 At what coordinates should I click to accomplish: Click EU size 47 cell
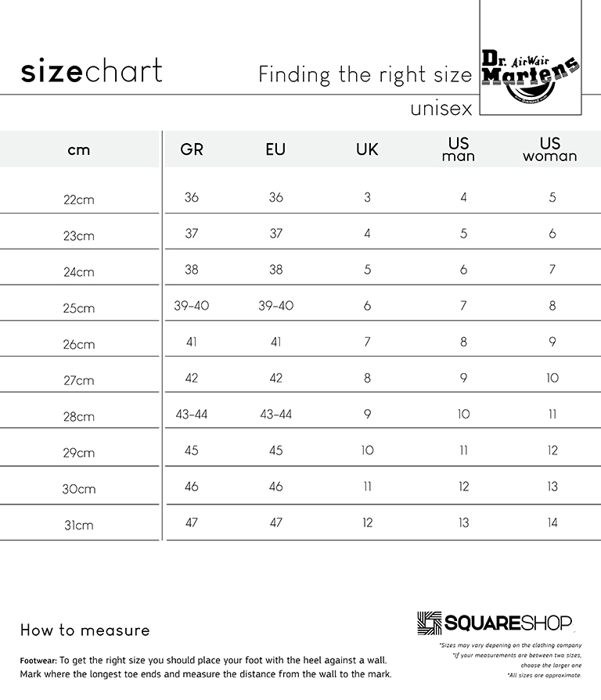coord(276,522)
